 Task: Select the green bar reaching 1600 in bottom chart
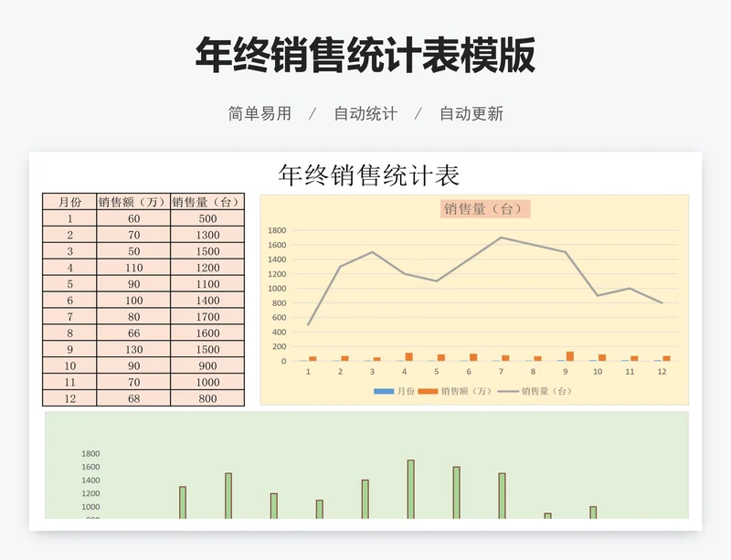pyautogui.click(x=456, y=492)
